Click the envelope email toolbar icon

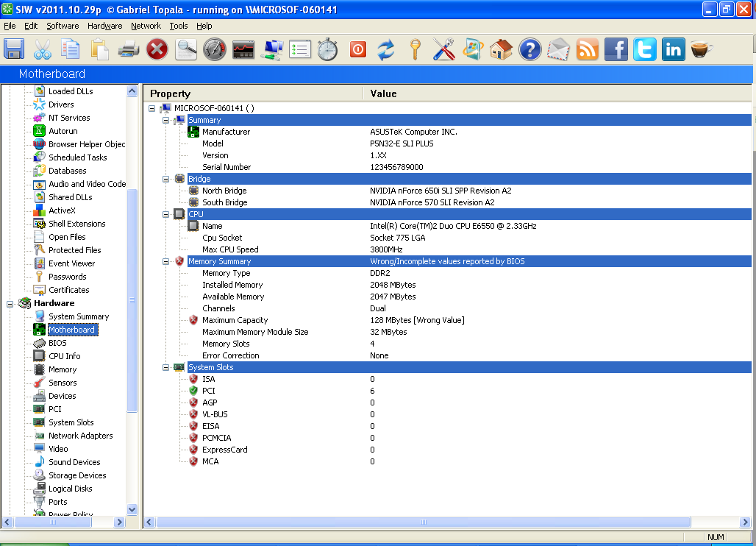click(558, 49)
